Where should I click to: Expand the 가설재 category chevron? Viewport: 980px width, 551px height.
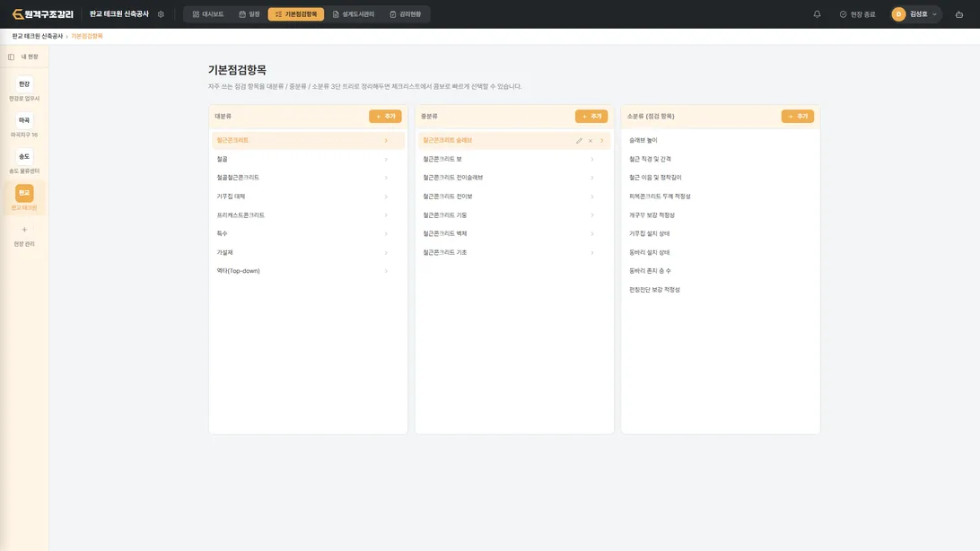pyautogui.click(x=386, y=252)
